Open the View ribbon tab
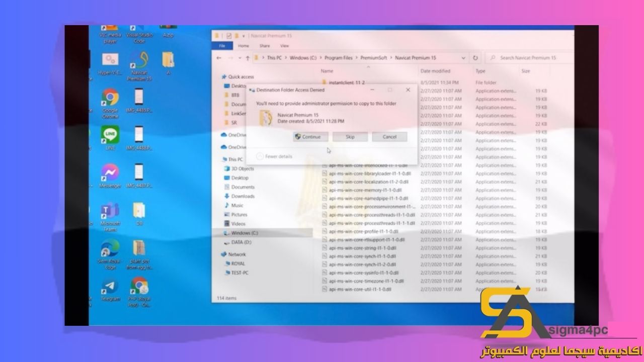The image size is (644, 362). pos(285,46)
